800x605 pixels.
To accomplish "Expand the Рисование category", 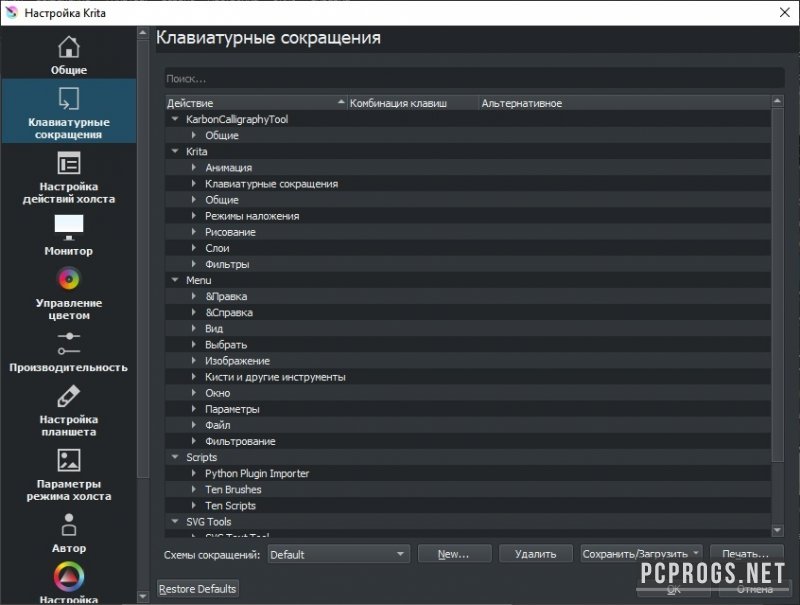I will tap(193, 232).
